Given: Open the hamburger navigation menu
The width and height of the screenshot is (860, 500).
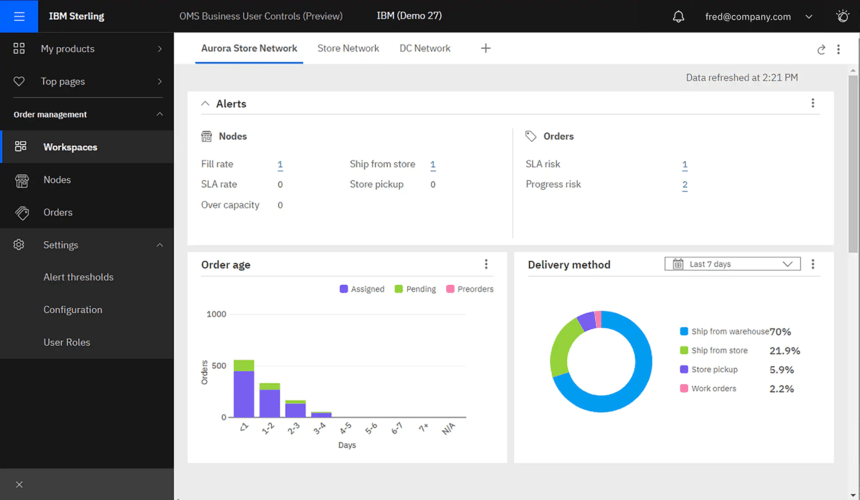Looking at the screenshot, I should 19,16.
